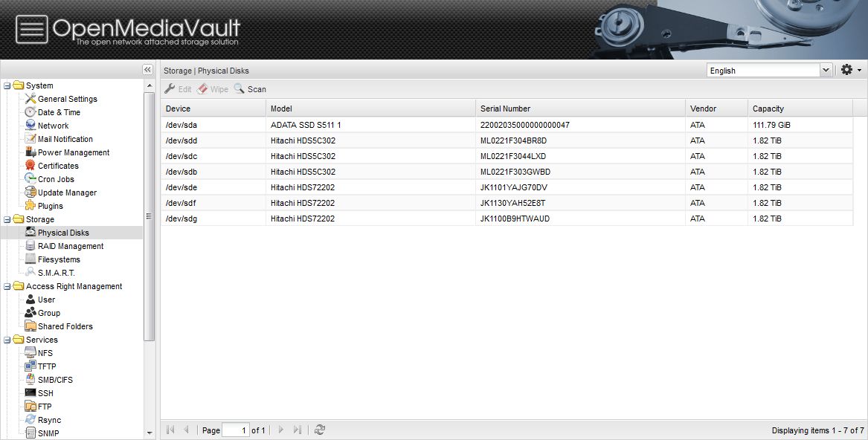This screenshot has width=868, height=440.
Task: Go to next page button
Action: 281,430
